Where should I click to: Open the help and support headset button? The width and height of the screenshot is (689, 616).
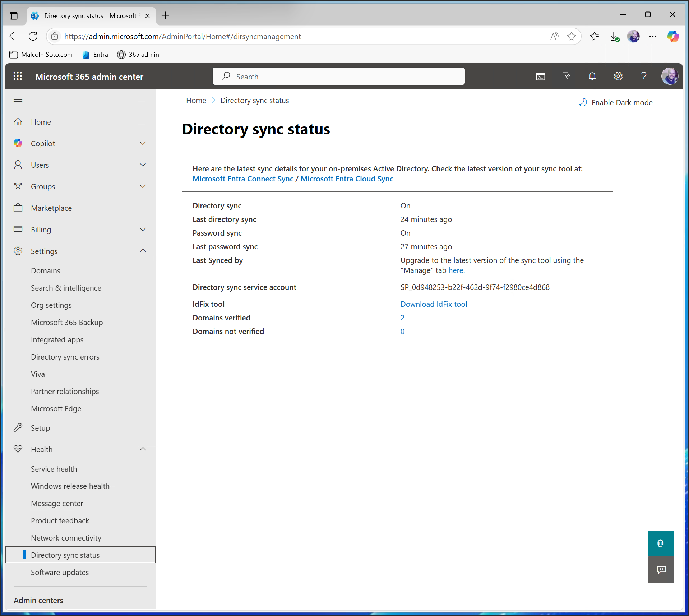click(660, 543)
